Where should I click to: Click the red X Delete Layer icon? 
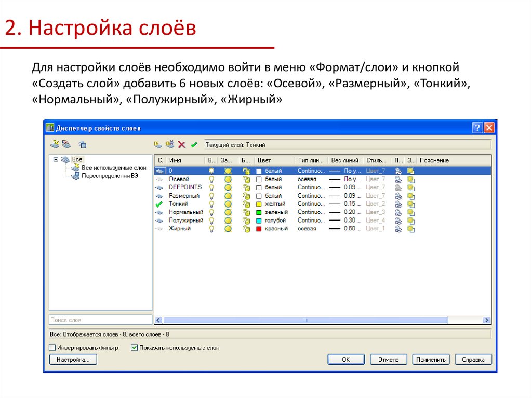click(181, 145)
